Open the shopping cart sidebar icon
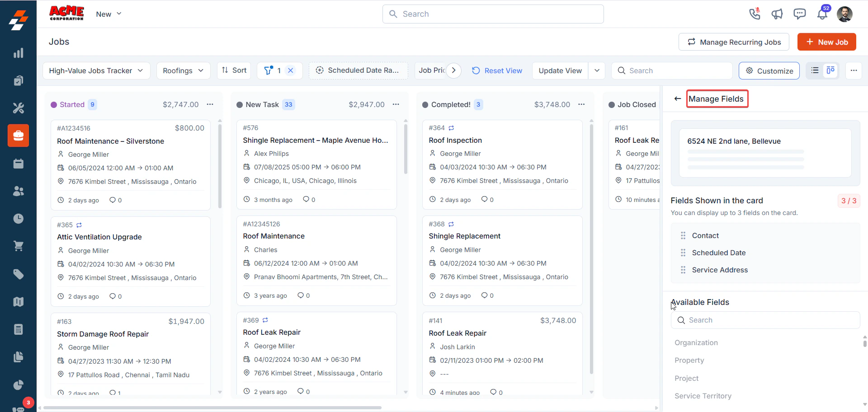This screenshot has height=412, width=868. pos(18,246)
